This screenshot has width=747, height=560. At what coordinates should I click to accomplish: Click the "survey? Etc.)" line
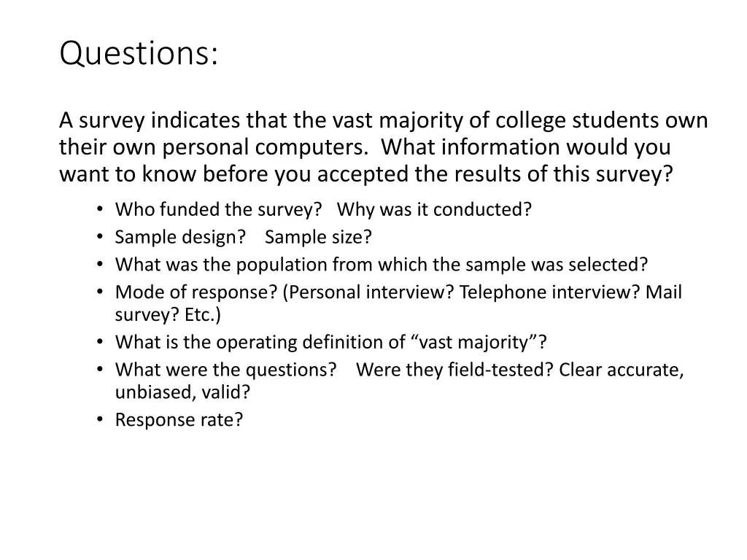[168, 315]
